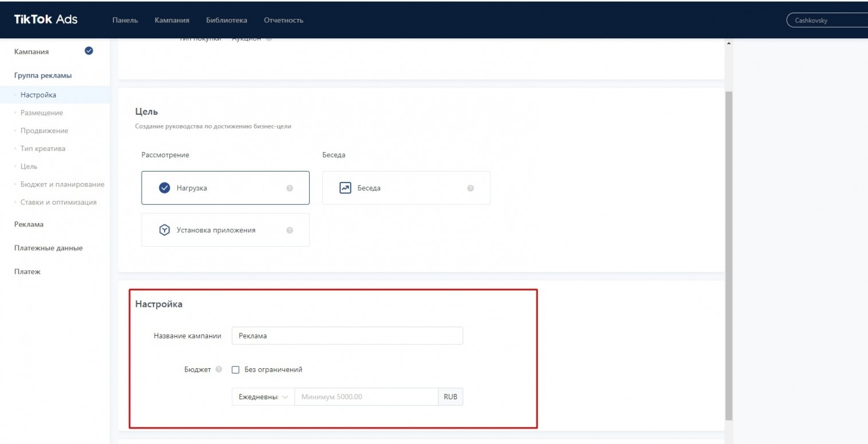
Task: Open the Панель menu item
Action: [x=125, y=20]
